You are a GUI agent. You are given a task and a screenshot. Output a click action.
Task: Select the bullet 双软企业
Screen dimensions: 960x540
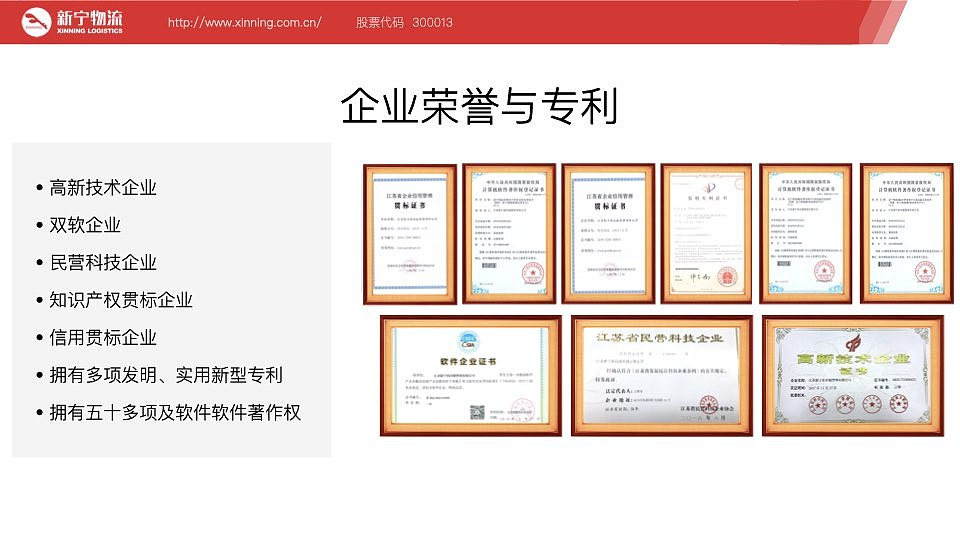(x=85, y=225)
